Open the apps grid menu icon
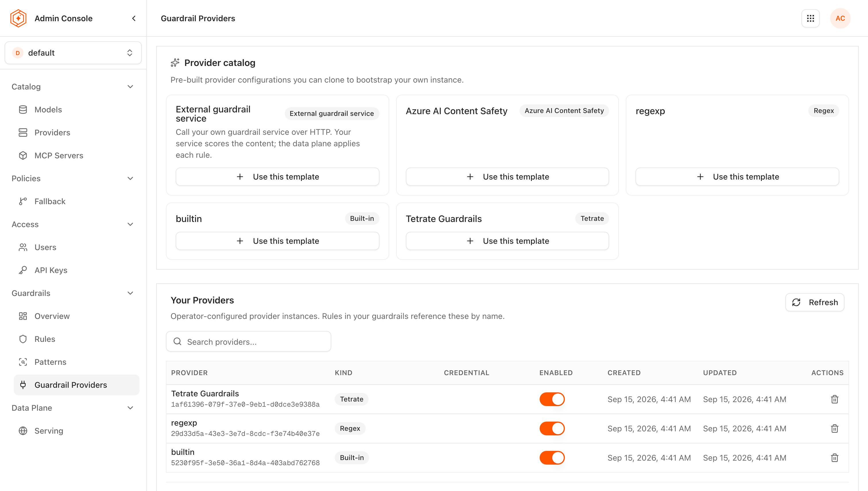The image size is (868, 491). point(810,18)
